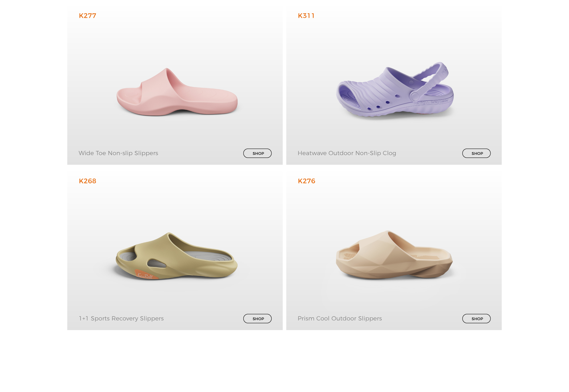Viewport: 569px width, 392px height.
Task: Click the strap rivet on the purple clog
Action: 414,96
